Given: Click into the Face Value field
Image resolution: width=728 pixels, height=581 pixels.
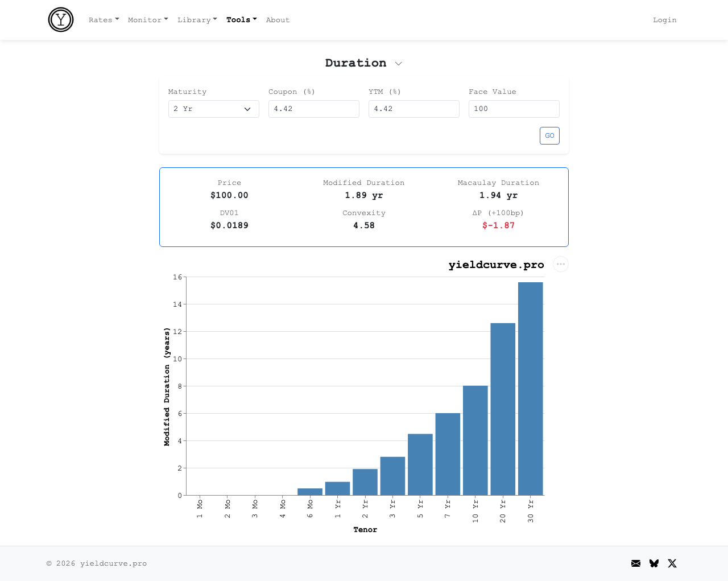Looking at the screenshot, I should point(514,109).
